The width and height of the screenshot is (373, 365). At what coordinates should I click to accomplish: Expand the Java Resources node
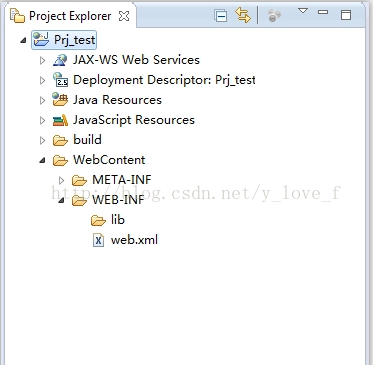[x=42, y=100]
